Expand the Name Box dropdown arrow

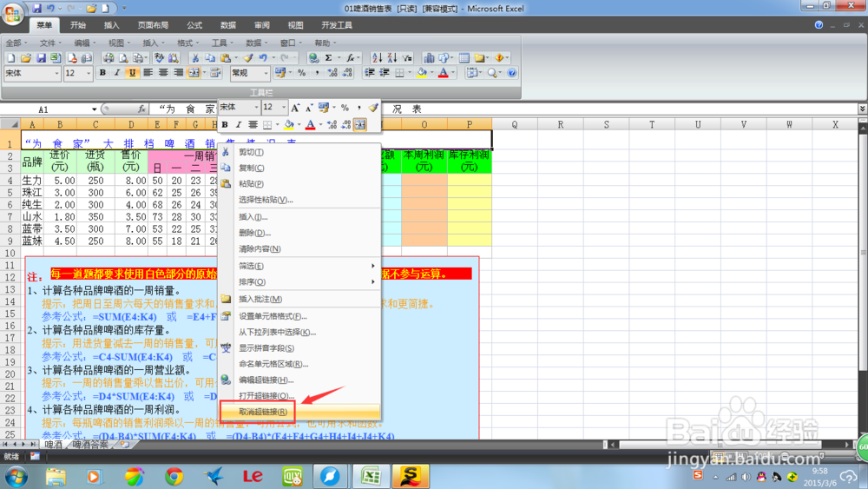coord(94,109)
